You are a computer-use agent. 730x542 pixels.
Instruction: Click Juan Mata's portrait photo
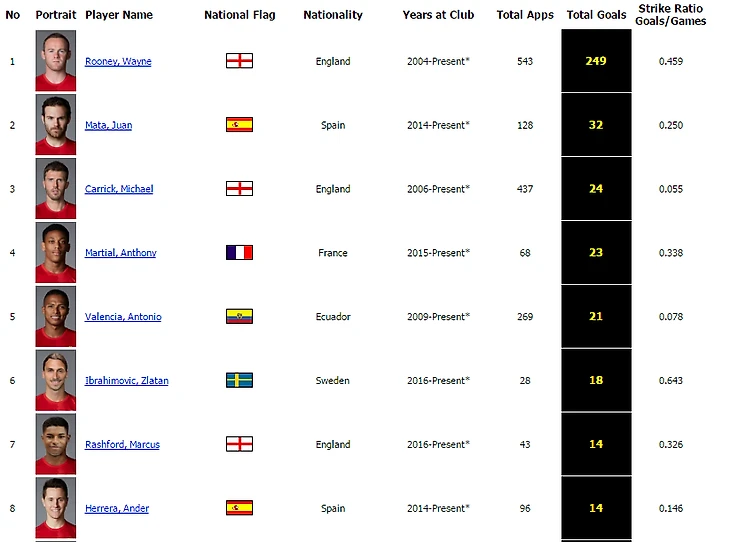(x=55, y=124)
